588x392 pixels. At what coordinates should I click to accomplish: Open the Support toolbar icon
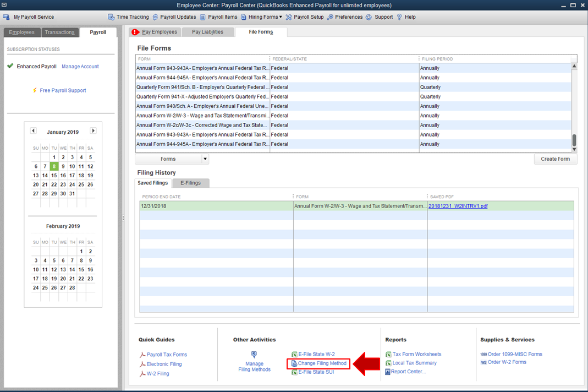[x=370, y=17]
